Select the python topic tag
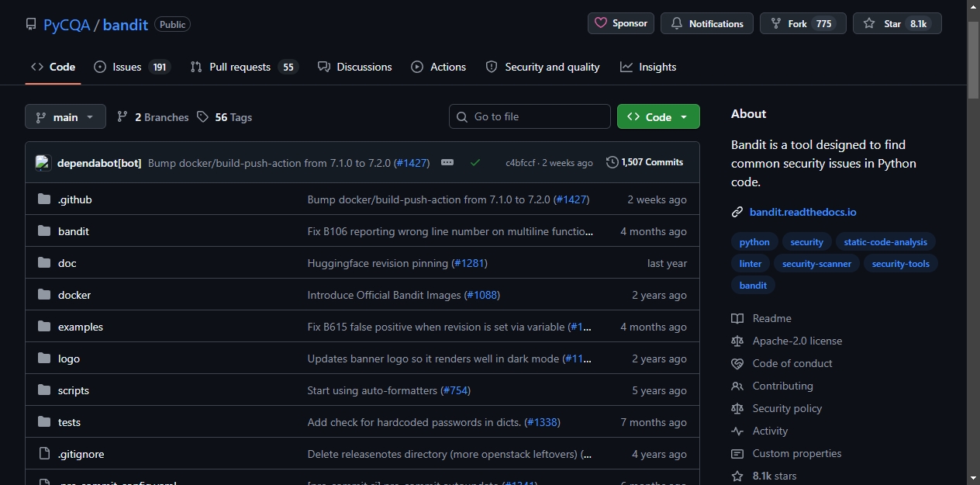Image resolution: width=980 pixels, height=485 pixels. point(754,242)
